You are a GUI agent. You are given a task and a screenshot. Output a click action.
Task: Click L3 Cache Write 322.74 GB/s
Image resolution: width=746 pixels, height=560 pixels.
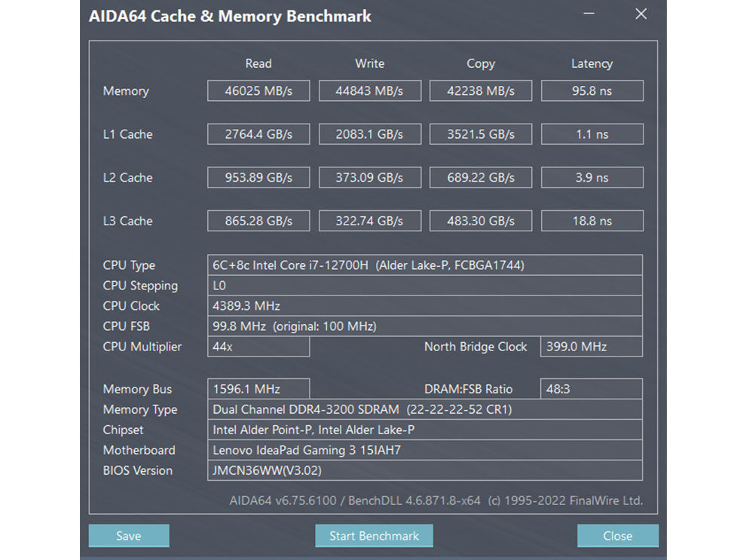pos(370,220)
